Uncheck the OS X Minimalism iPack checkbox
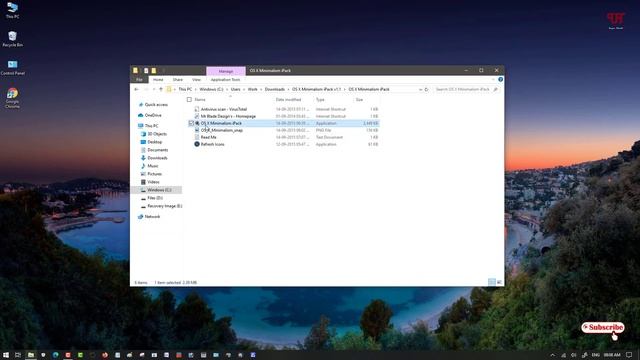 (191, 123)
